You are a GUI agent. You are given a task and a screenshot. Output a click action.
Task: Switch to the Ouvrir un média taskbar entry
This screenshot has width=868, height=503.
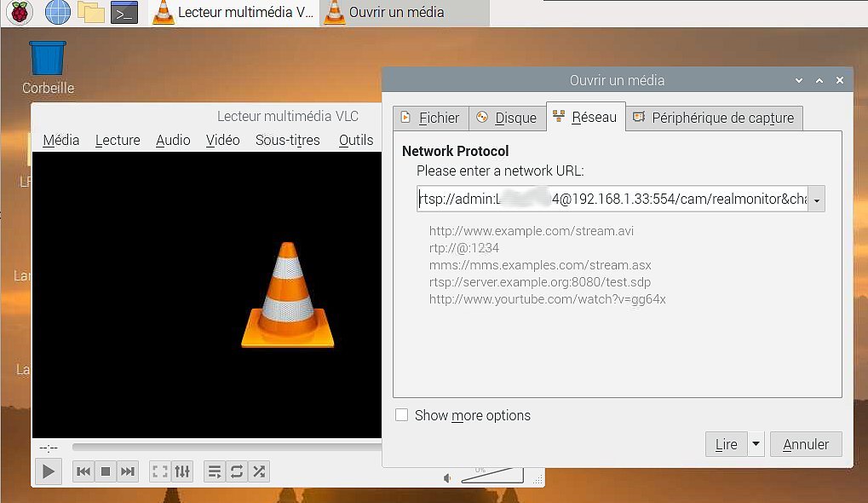tap(405, 12)
